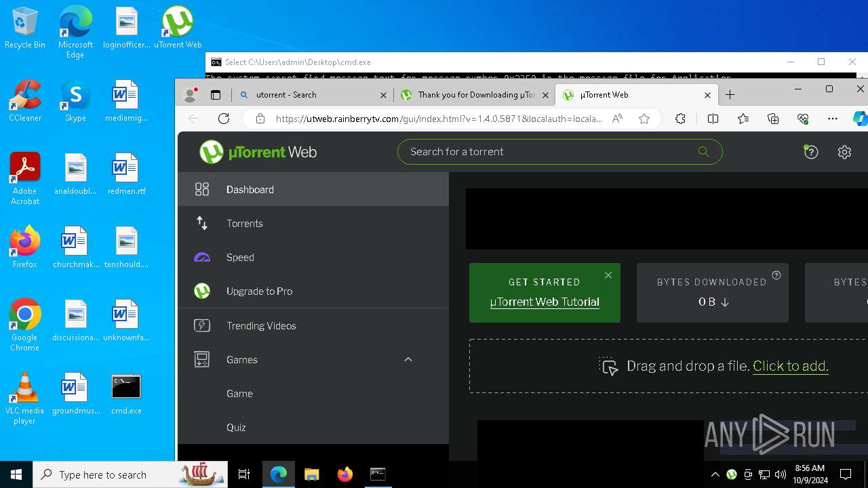Open Browser essentials heart icon

coord(803,119)
